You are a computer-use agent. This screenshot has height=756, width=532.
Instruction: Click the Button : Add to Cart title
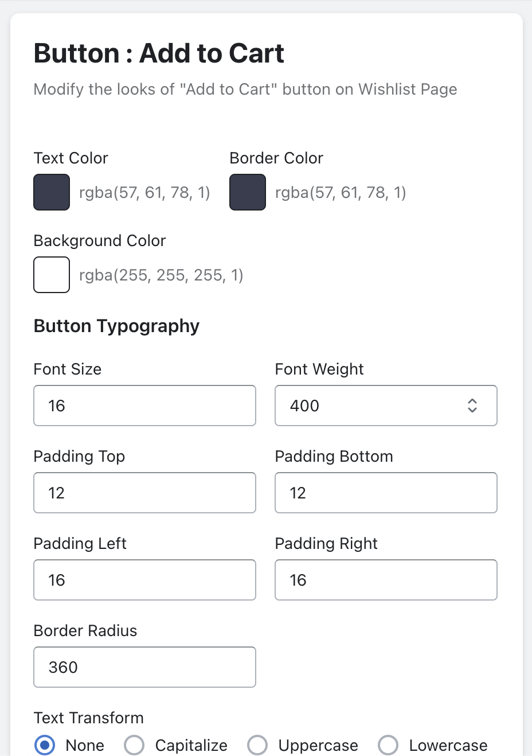click(x=159, y=53)
